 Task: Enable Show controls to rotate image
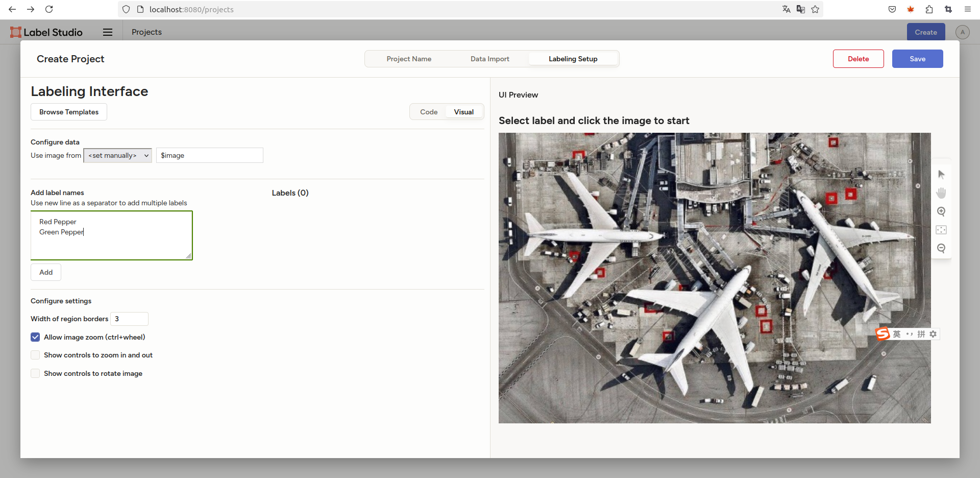click(x=35, y=373)
